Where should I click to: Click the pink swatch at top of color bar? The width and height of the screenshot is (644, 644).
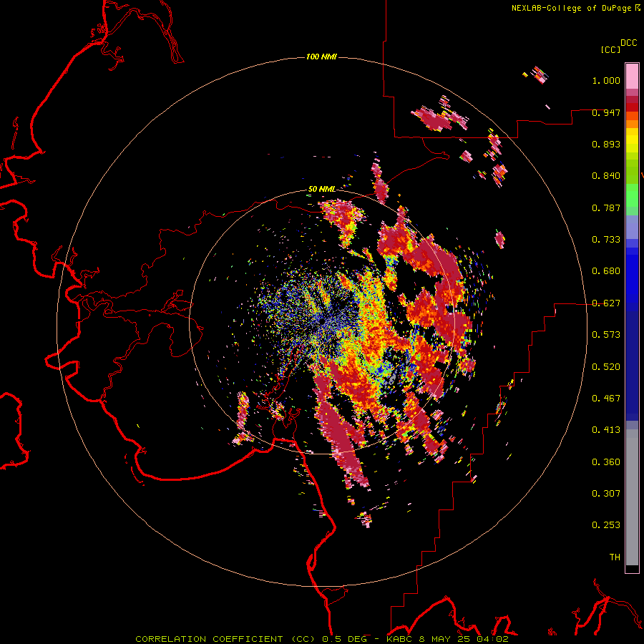(x=632, y=76)
